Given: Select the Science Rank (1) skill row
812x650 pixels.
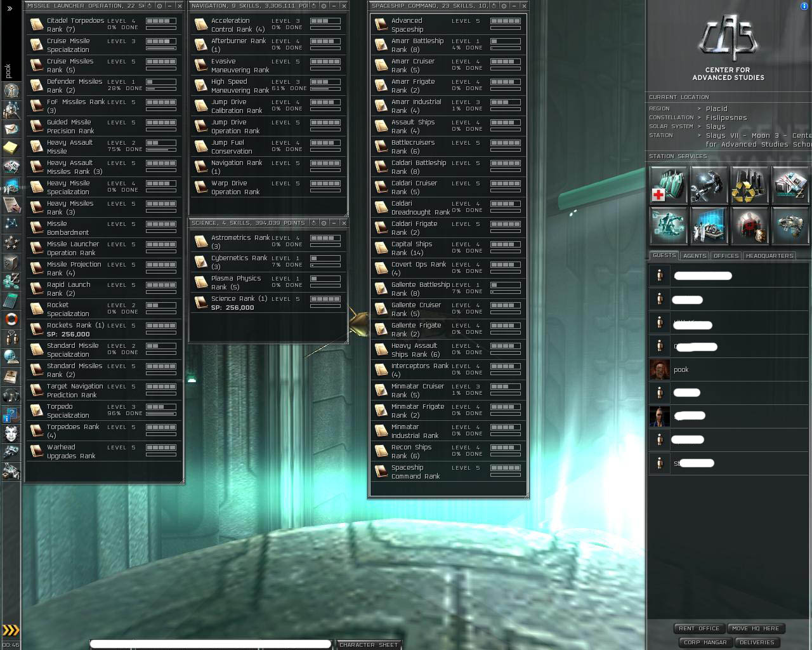Looking at the screenshot, I should 269,303.
